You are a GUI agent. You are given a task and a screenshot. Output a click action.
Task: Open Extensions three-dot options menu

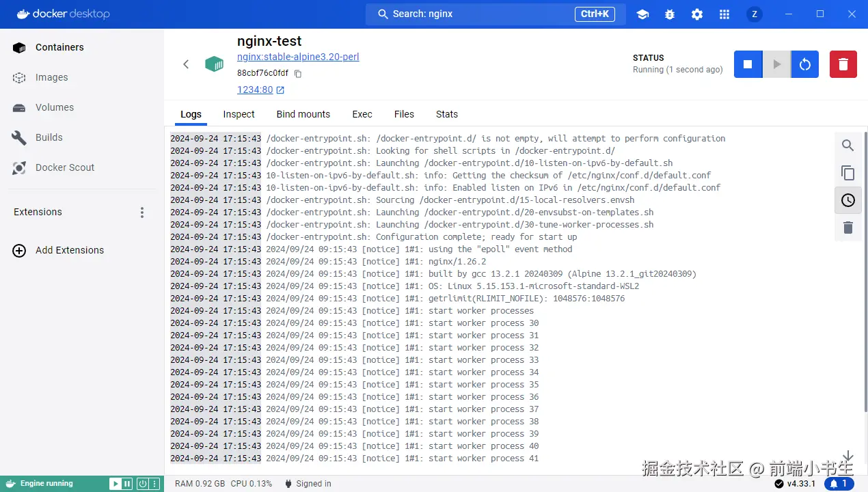pyautogui.click(x=142, y=213)
